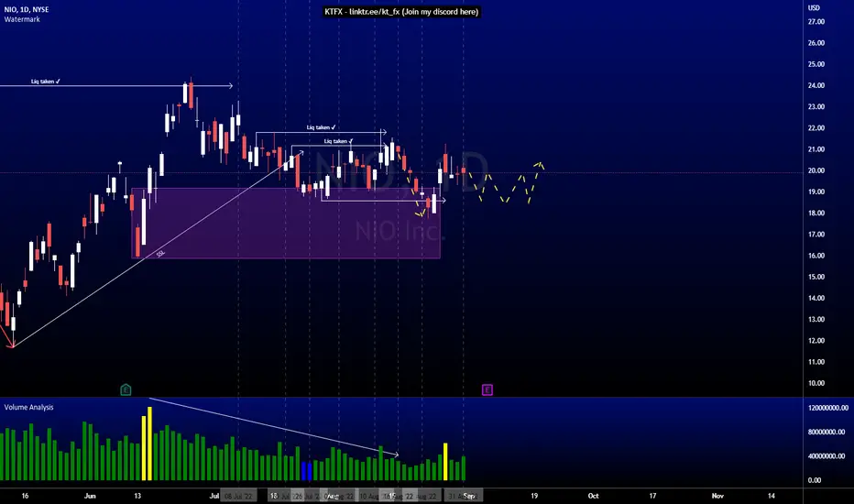Click the 20.00 price axis label
This screenshot has height=504, width=854.
[x=816, y=170]
